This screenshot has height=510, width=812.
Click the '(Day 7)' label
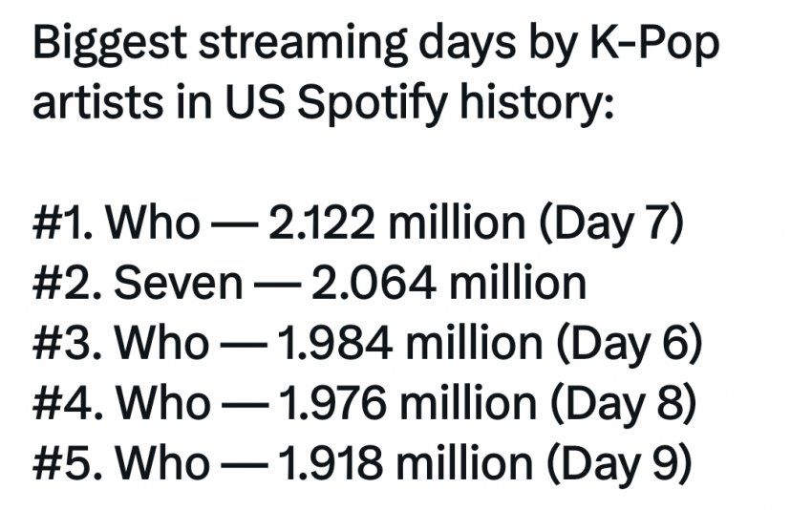click(610, 223)
